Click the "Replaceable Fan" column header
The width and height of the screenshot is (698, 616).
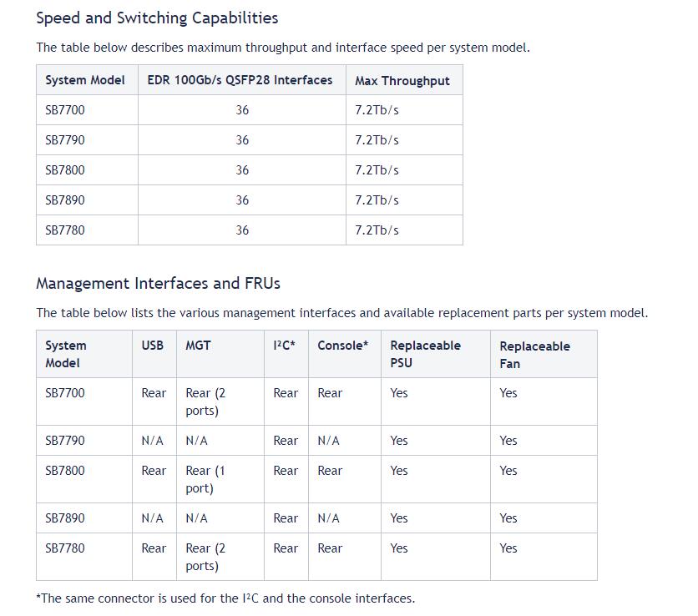[x=534, y=354]
